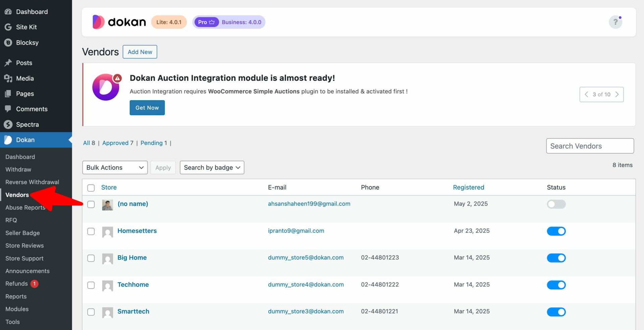This screenshot has width=644, height=330.
Task: Open the RFQ submenu item
Action: [x=11, y=220]
